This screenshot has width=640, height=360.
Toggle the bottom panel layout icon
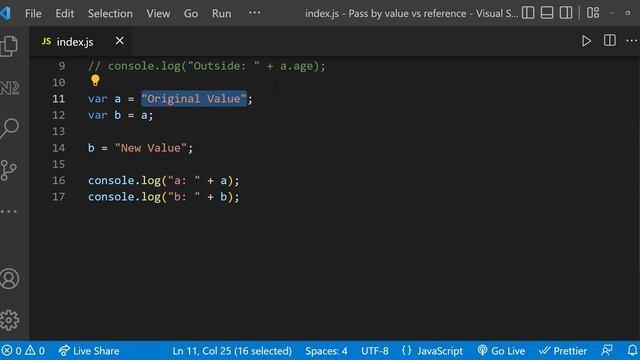pyautogui.click(x=547, y=13)
